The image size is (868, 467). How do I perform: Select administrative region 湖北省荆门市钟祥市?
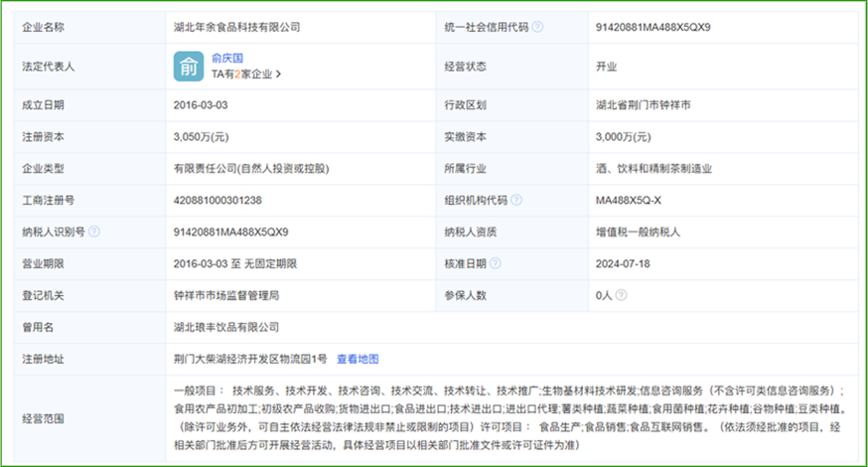(644, 105)
